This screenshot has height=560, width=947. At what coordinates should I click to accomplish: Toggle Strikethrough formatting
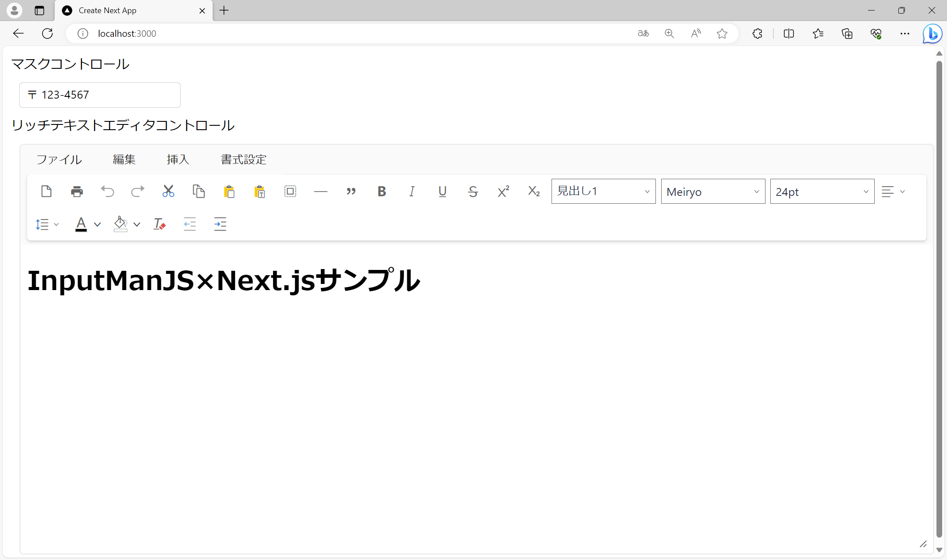tap(473, 191)
